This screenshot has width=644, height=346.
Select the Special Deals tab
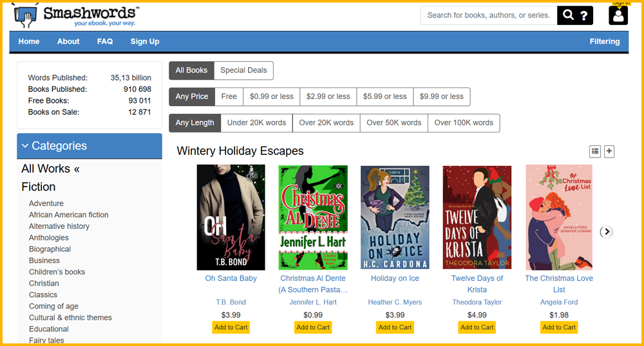tap(243, 71)
